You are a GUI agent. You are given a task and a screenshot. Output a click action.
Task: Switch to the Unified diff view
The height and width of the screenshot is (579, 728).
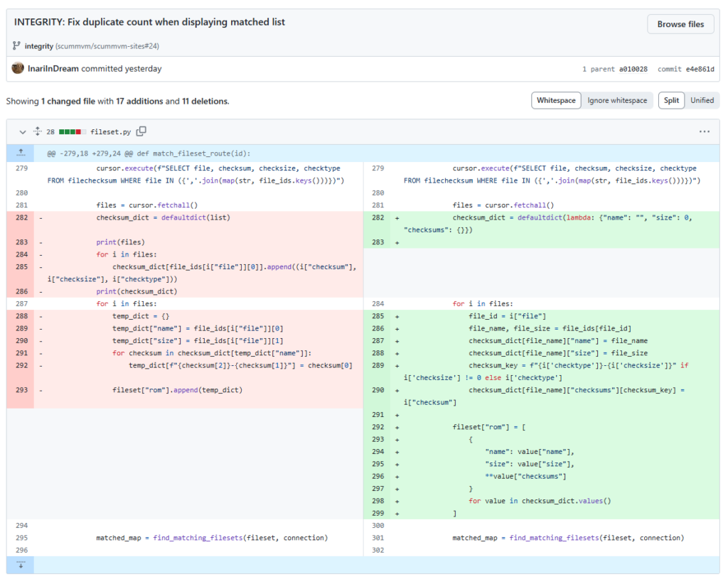[x=702, y=100]
